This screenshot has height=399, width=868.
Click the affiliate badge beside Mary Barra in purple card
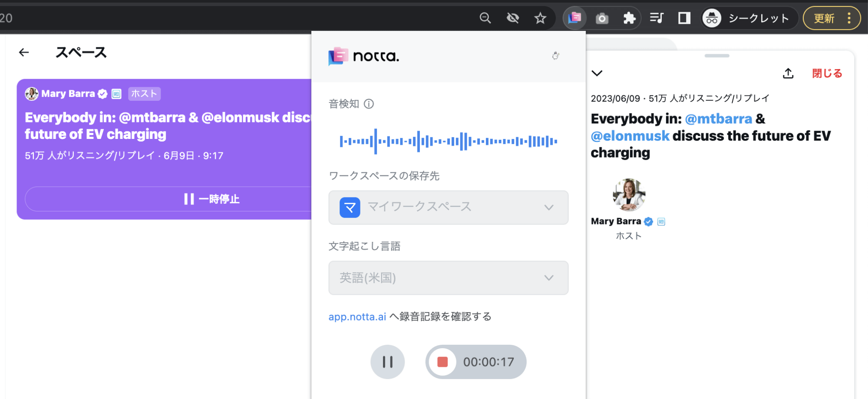pos(116,94)
